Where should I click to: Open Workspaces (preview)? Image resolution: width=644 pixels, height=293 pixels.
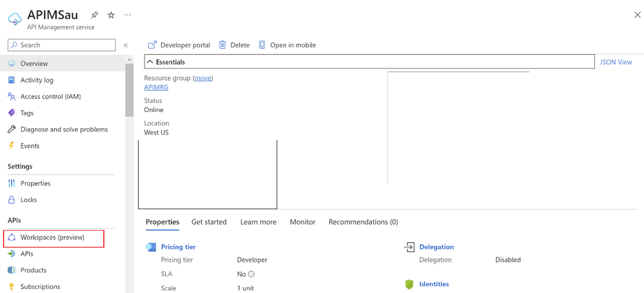pos(54,237)
